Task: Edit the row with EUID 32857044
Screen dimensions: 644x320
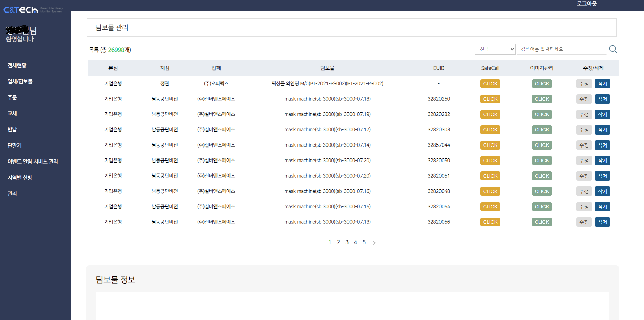Action: (x=583, y=145)
